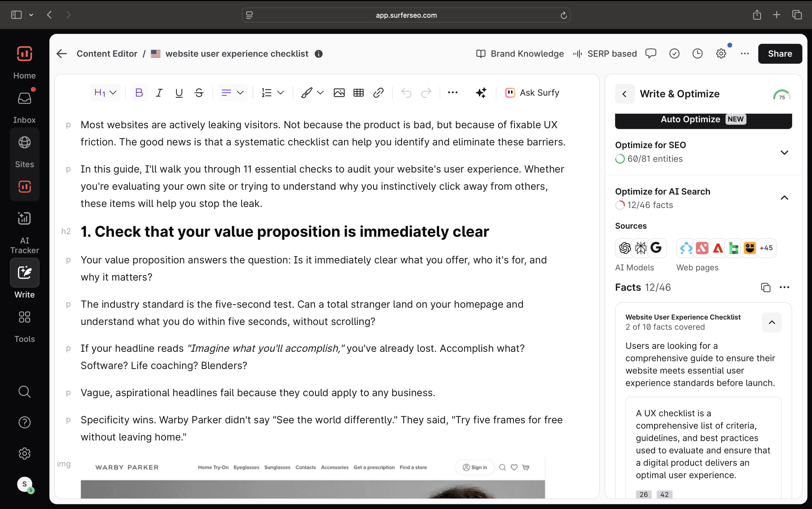Open the AI assistant sparkle tool

click(481, 93)
